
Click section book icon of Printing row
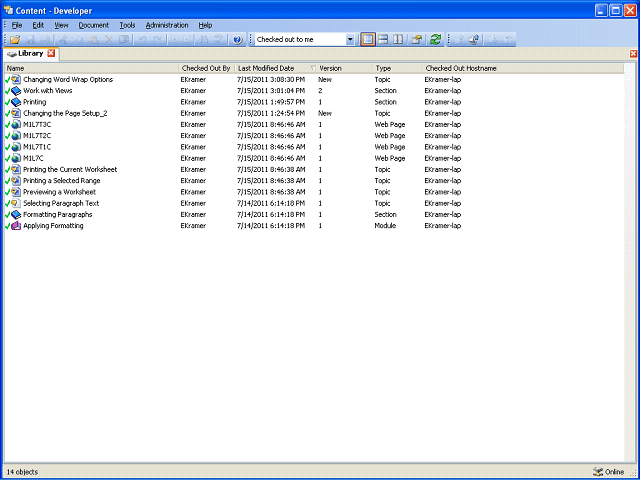point(16,102)
